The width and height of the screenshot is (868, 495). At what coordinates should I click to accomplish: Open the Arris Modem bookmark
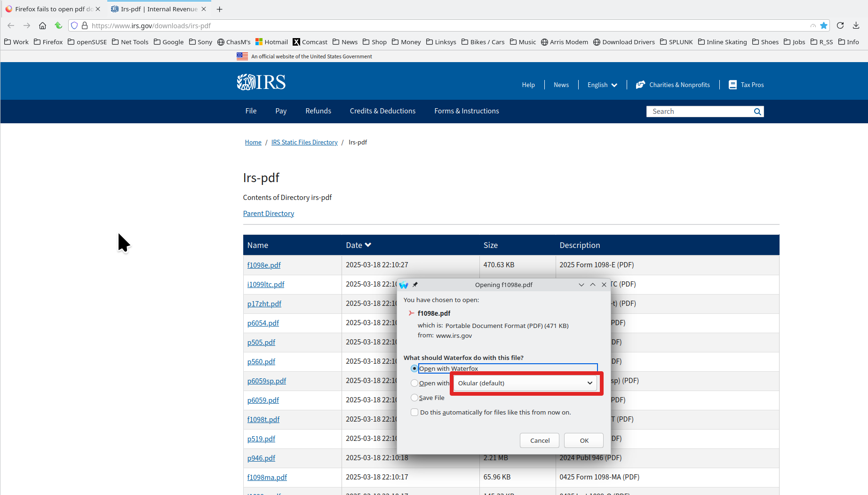(564, 42)
